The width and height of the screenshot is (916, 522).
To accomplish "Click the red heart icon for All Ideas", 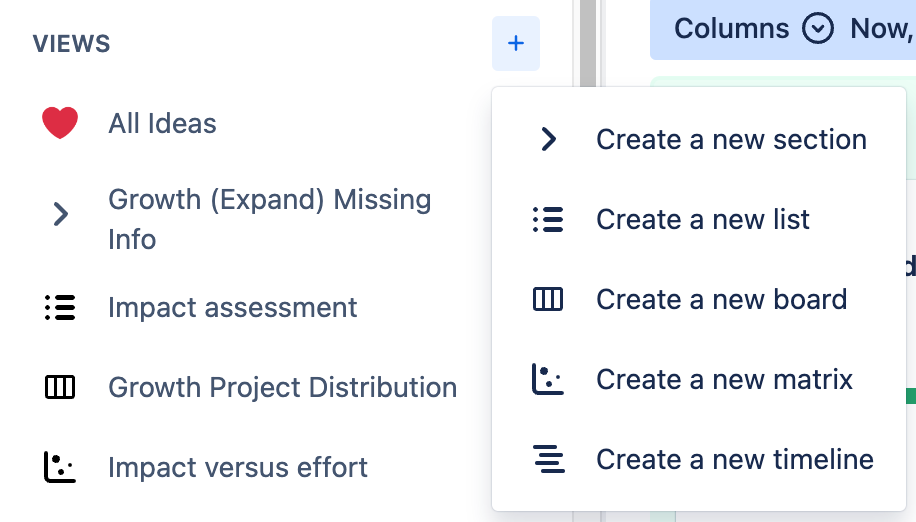I will click(x=60, y=123).
